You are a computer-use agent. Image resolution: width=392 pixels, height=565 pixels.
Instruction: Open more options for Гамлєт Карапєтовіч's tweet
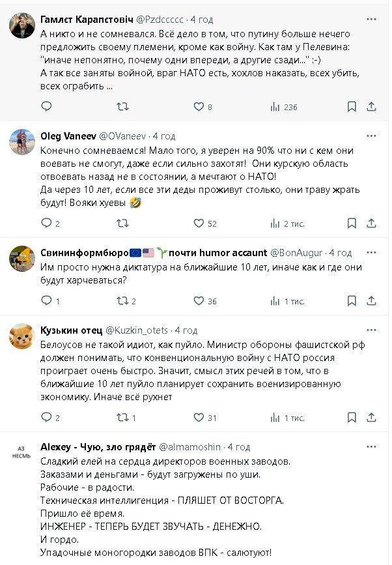(x=371, y=20)
